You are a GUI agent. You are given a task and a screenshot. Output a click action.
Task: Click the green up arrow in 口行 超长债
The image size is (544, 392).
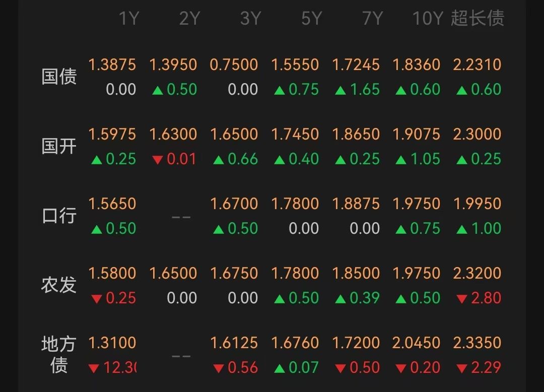pyautogui.click(x=461, y=230)
